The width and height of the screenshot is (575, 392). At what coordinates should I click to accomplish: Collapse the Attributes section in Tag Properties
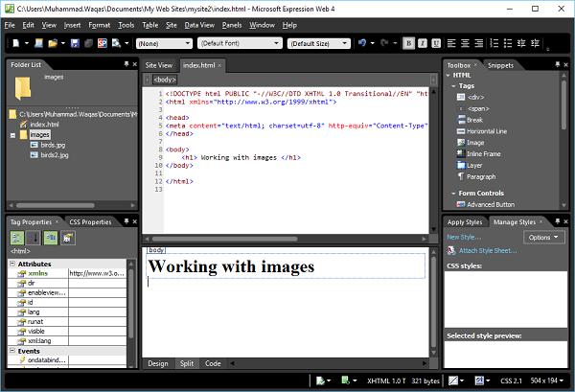click(11, 264)
